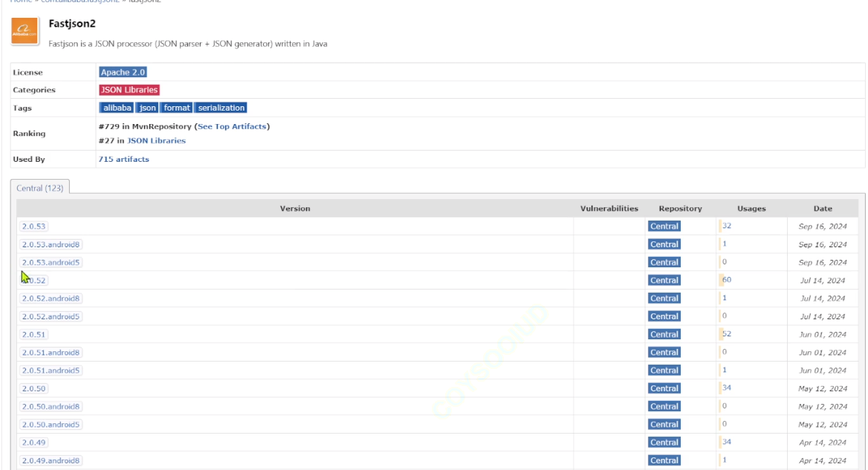Open the JSON Libraries category badge

pos(129,90)
